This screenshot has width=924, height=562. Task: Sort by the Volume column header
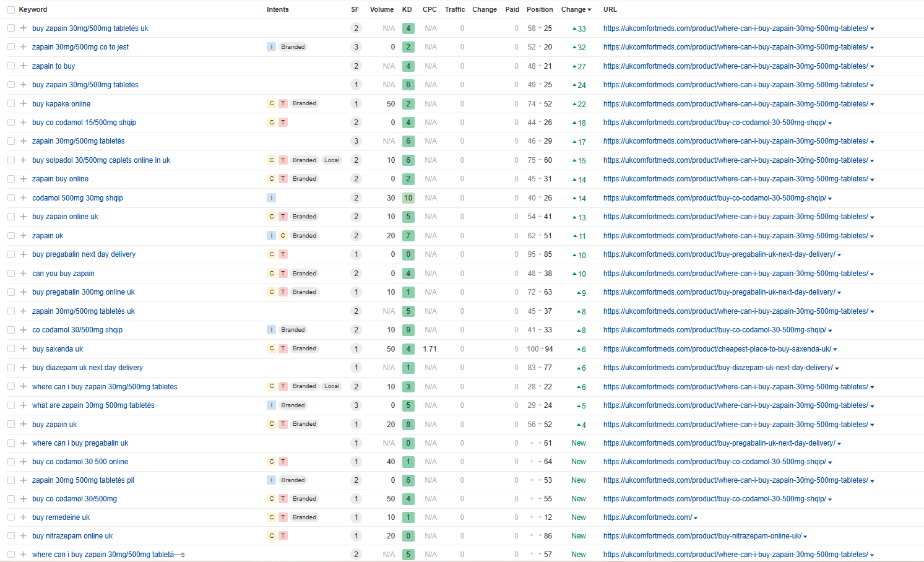pos(381,9)
